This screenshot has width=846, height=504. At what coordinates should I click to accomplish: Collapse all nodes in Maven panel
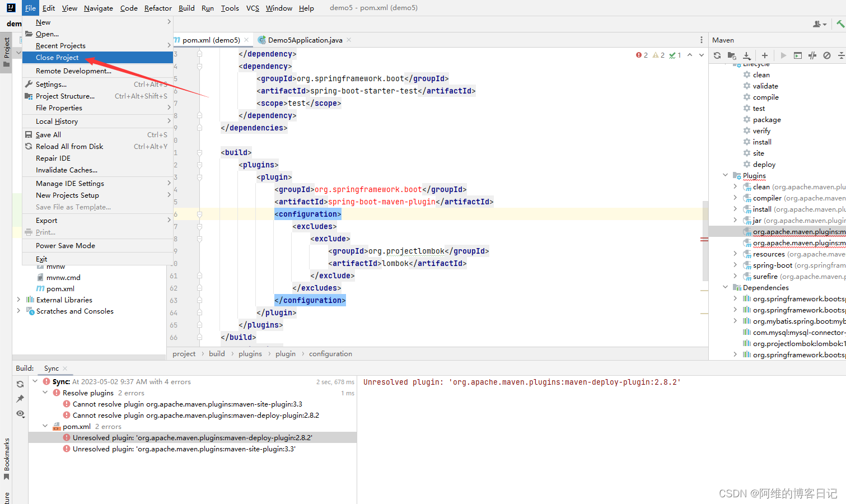(843, 55)
